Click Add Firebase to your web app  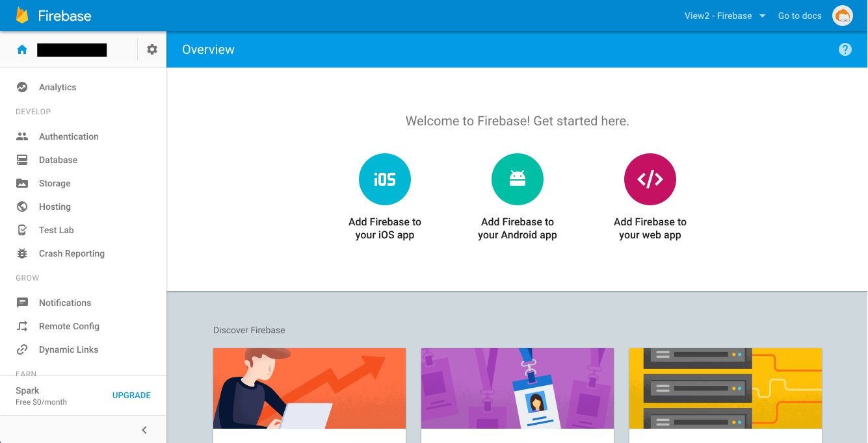(x=650, y=228)
